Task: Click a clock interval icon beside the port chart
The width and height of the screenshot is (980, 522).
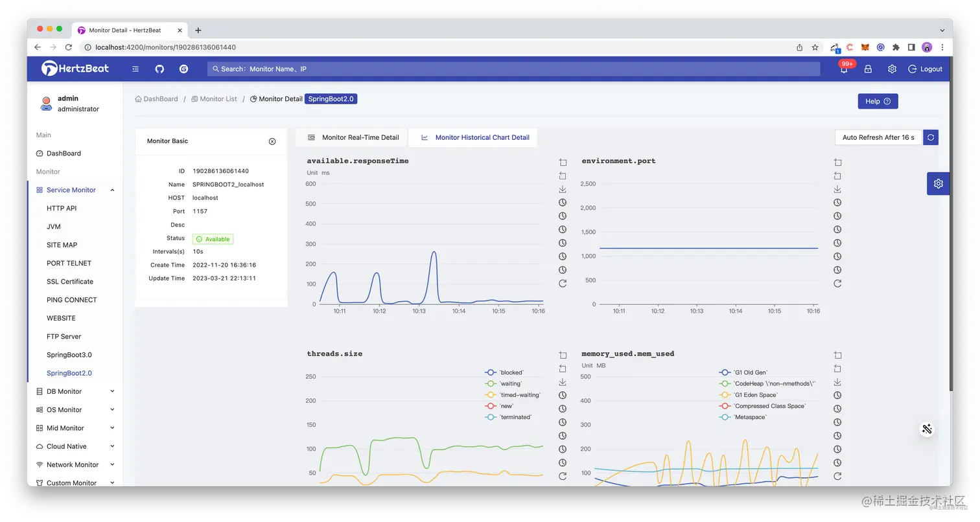Action: 837,202
